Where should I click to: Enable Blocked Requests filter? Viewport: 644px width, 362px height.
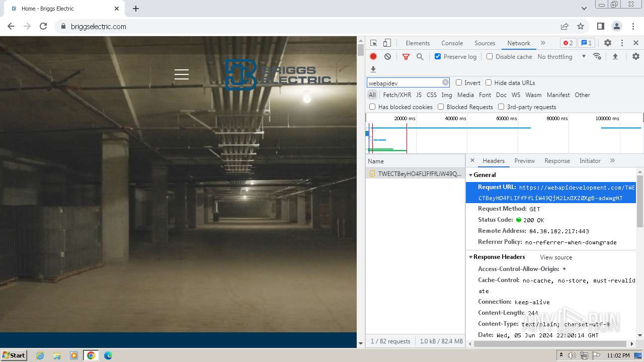tap(441, 107)
